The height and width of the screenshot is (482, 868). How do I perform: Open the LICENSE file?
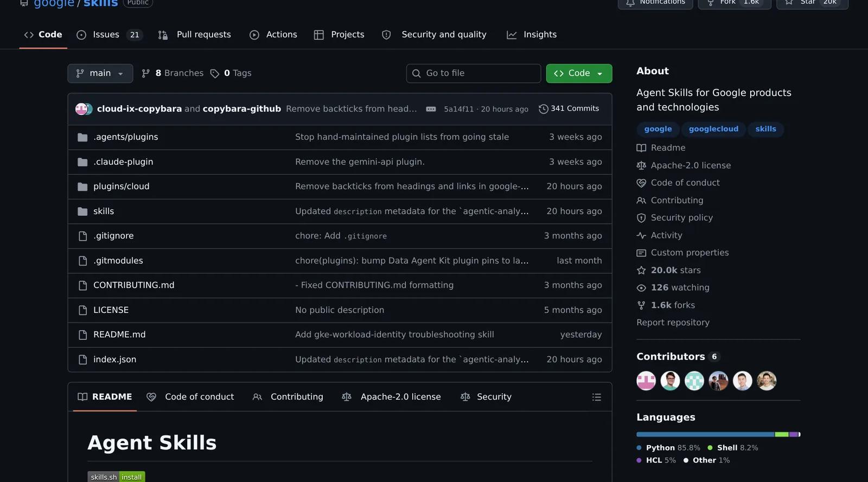[x=111, y=310]
